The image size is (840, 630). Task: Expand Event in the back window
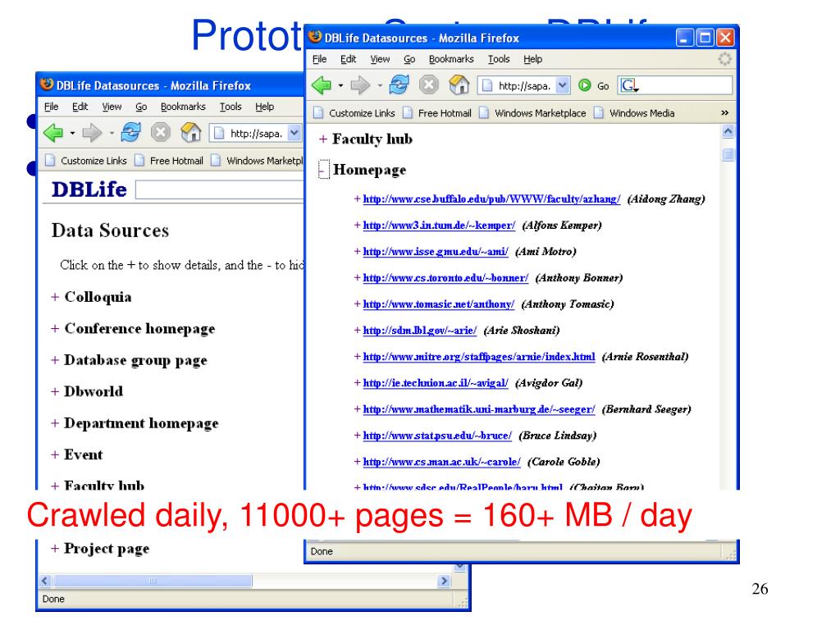55,454
